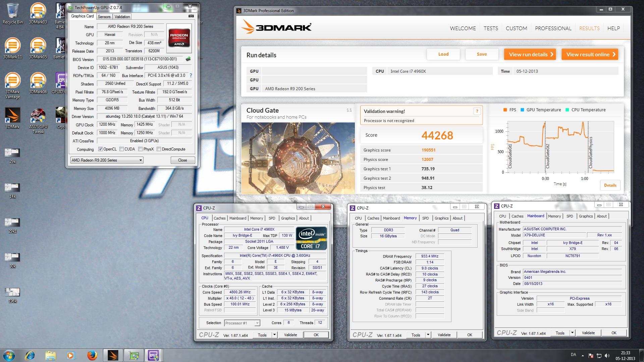Open Tools dropdown arrow in CPU-Z CPU window

coord(274,335)
